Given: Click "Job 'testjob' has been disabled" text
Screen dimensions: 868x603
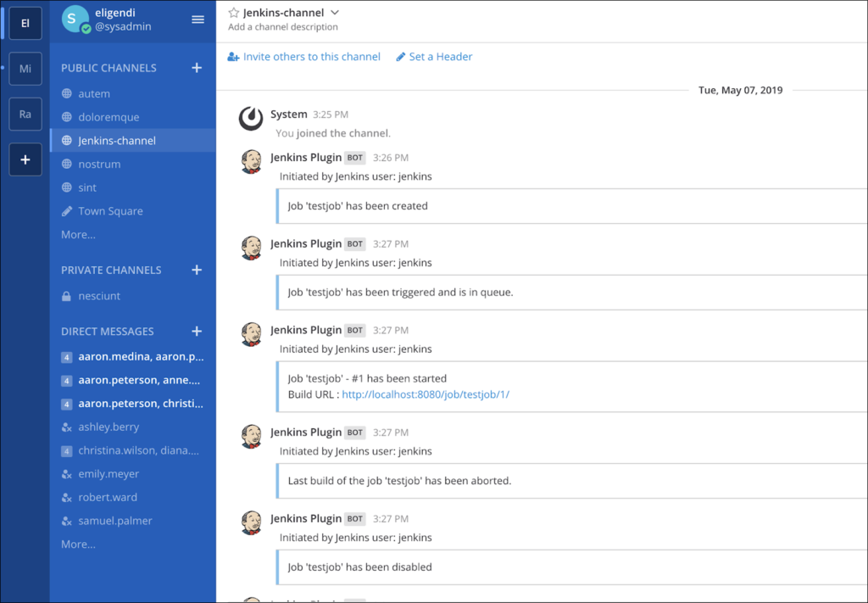Looking at the screenshot, I should pyautogui.click(x=359, y=567).
